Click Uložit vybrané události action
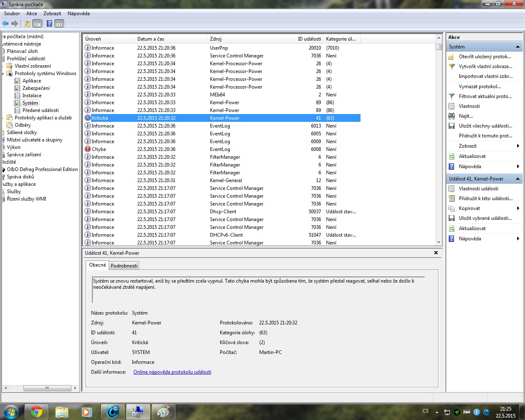 [x=486, y=218]
